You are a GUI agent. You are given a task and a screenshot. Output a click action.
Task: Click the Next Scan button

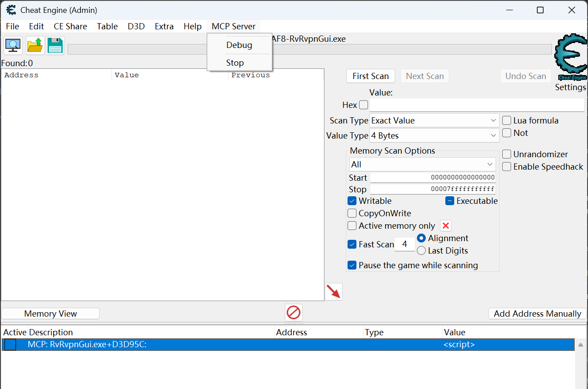[425, 76]
